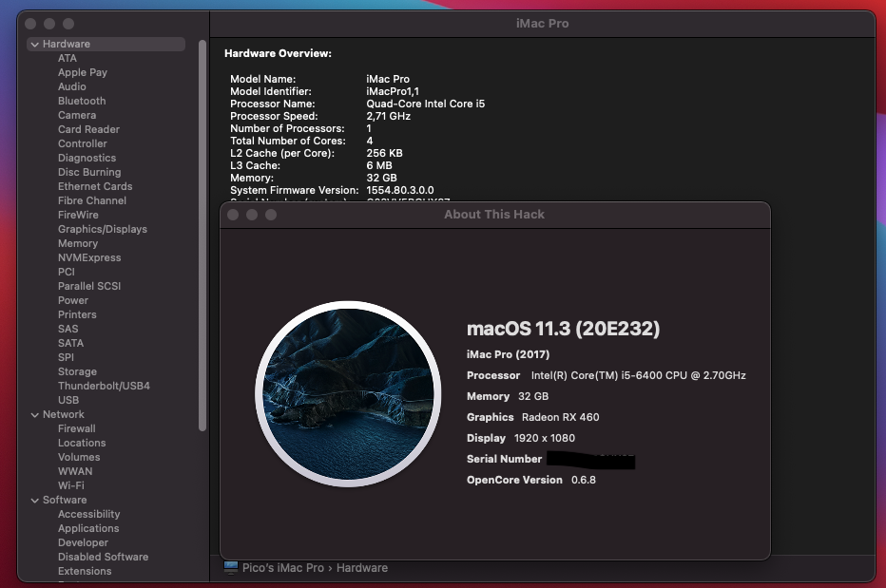This screenshot has height=588, width=886.
Task: Select Developer under Software
Action: click(x=83, y=542)
